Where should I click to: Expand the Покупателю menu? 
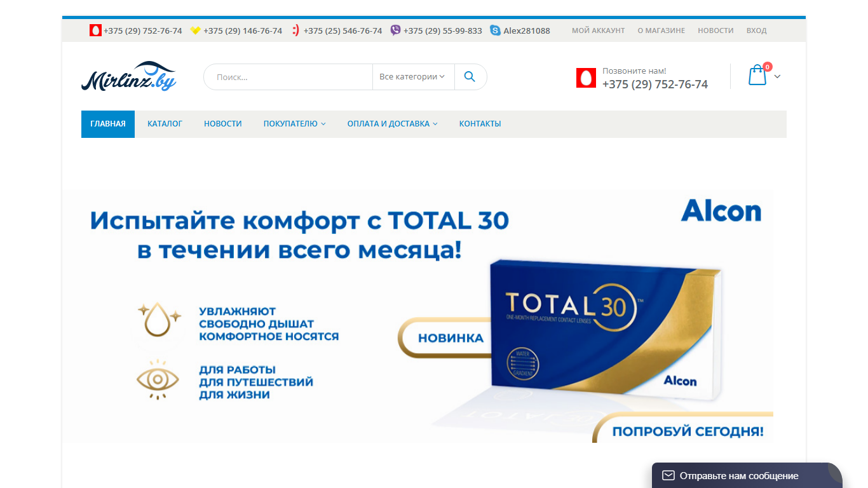[294, 124]
